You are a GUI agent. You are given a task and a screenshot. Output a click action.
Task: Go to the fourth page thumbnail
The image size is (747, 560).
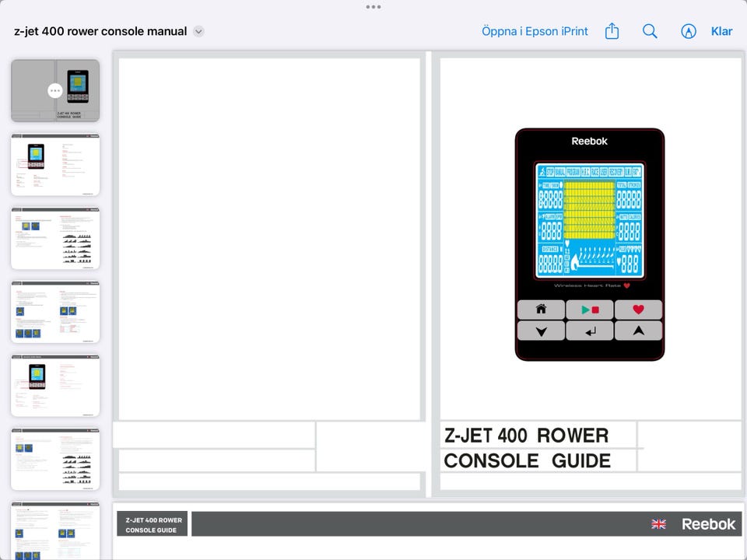point(55,312)
